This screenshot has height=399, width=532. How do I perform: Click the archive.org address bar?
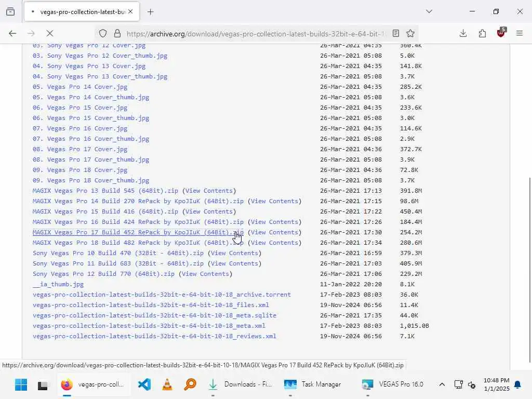coord(255,34)
